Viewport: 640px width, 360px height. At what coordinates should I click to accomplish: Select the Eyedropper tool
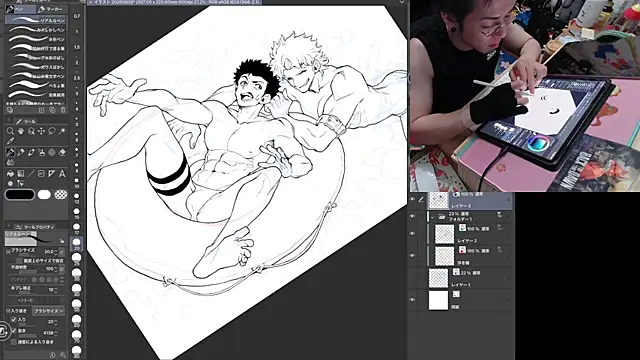[10, 141]
